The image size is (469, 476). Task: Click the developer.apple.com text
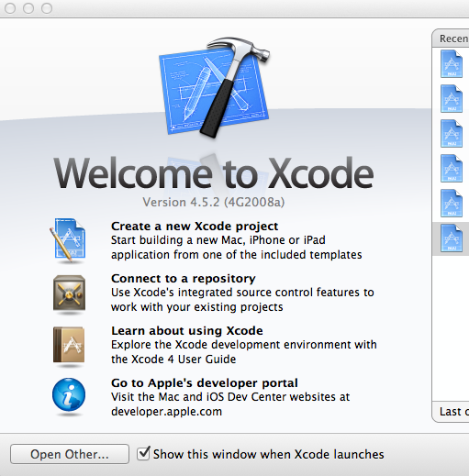pos(166,412)
